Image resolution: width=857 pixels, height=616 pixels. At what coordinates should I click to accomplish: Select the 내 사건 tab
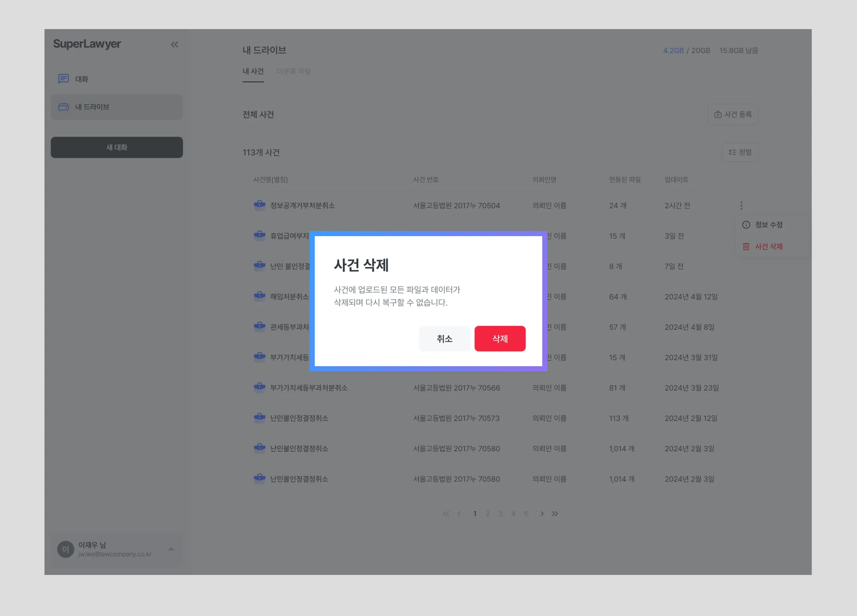point(253,71)
